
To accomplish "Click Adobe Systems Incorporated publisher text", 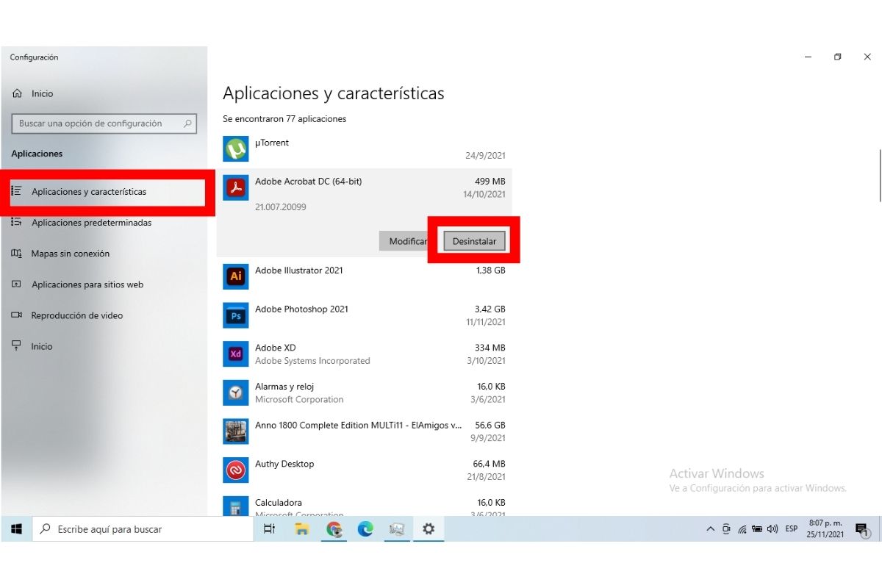I will coord(312,361).
